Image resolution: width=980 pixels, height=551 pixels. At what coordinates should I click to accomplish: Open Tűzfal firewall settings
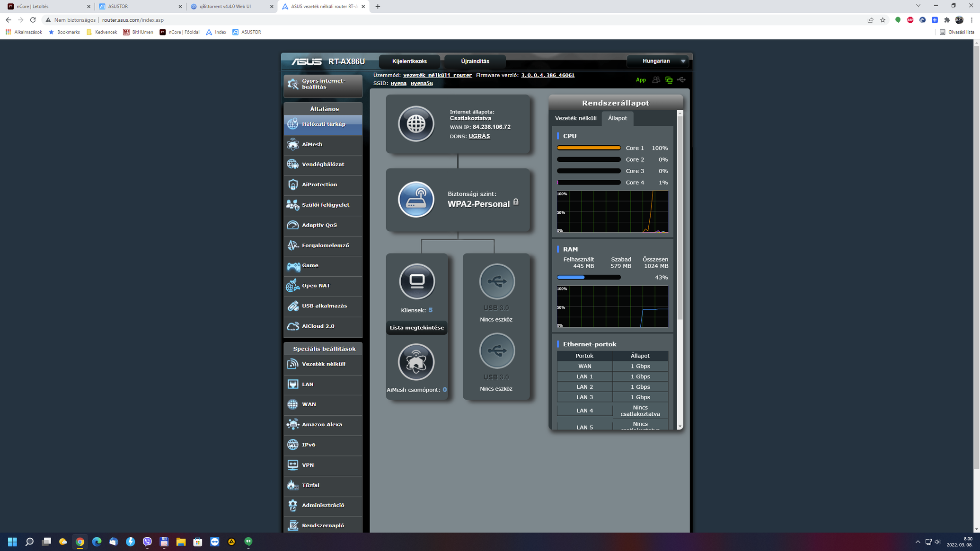point(323,486)
